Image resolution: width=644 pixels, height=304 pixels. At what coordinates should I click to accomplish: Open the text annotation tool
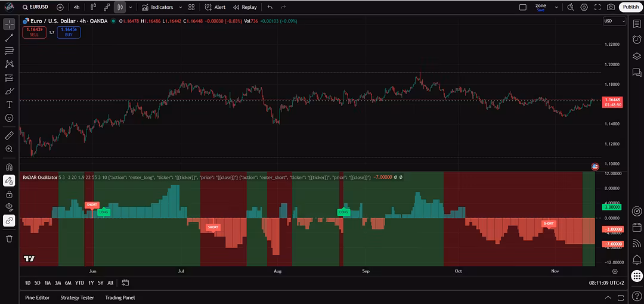tap(9, 104)
